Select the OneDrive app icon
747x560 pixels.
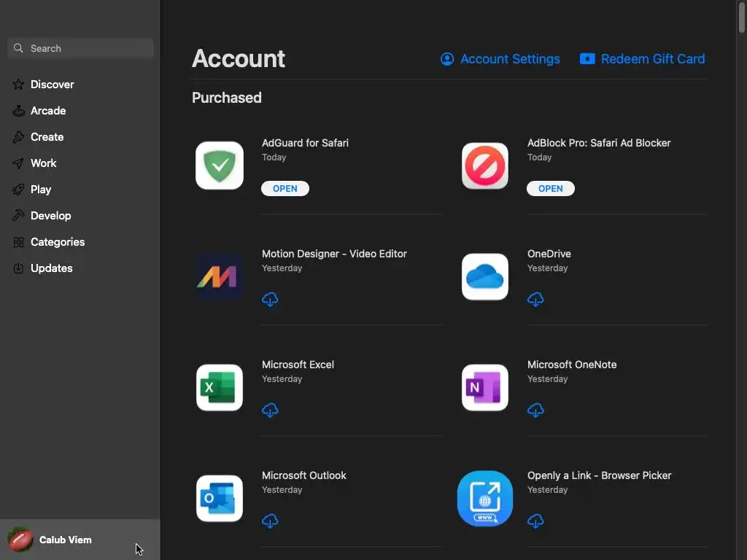click(x=485, y=276)
